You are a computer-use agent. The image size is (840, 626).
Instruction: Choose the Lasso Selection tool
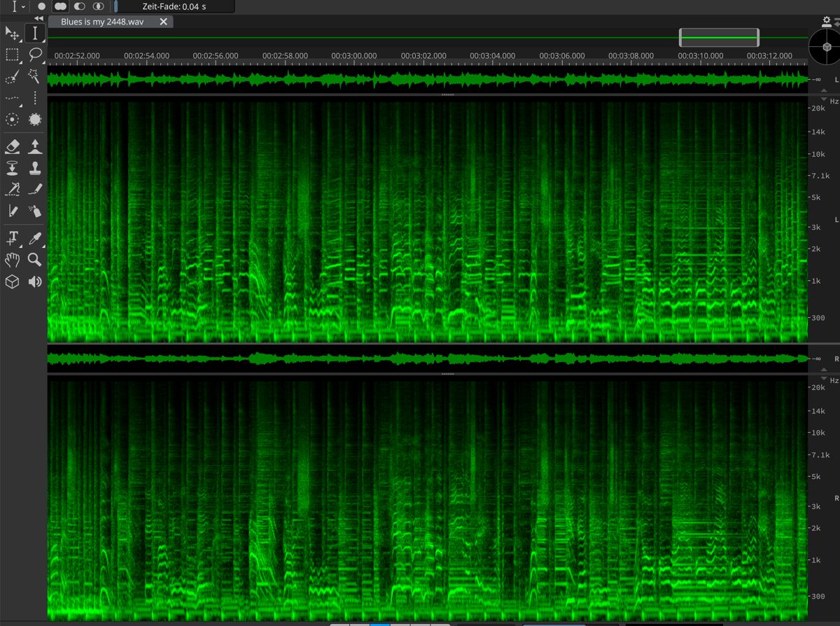35,55
